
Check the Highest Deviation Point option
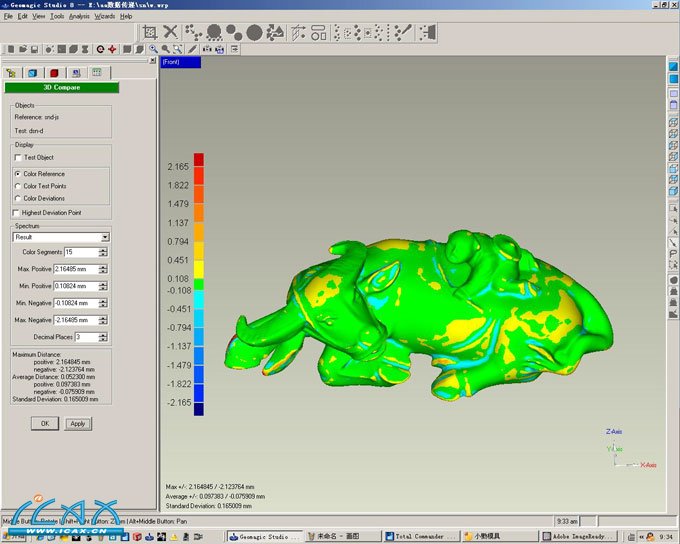tap(16, 212)
